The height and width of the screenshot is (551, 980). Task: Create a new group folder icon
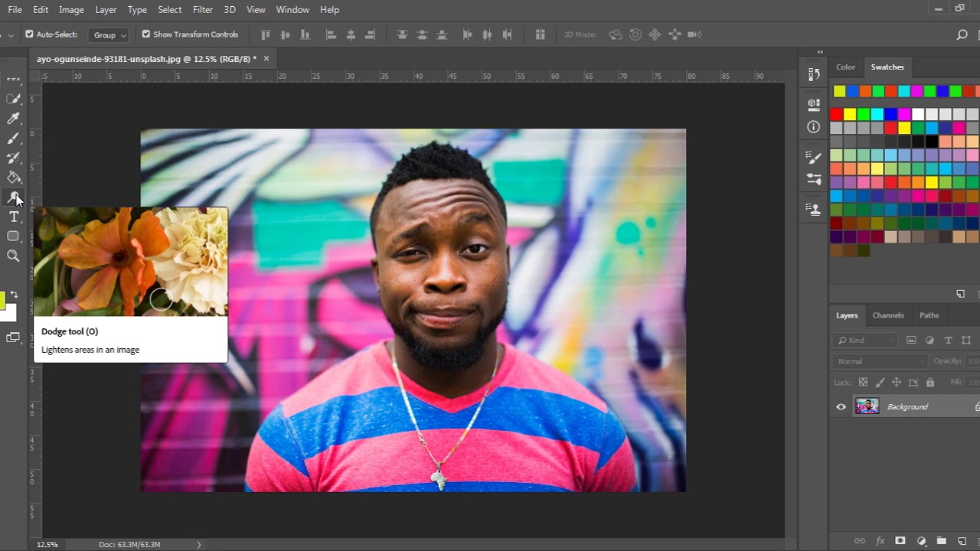click(942, 541)
